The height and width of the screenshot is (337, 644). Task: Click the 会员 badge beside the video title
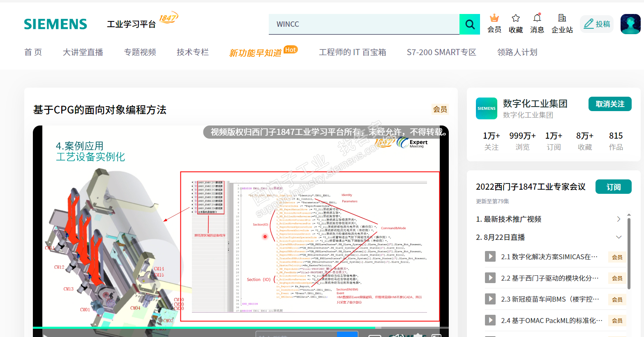(x=440, y=109)
